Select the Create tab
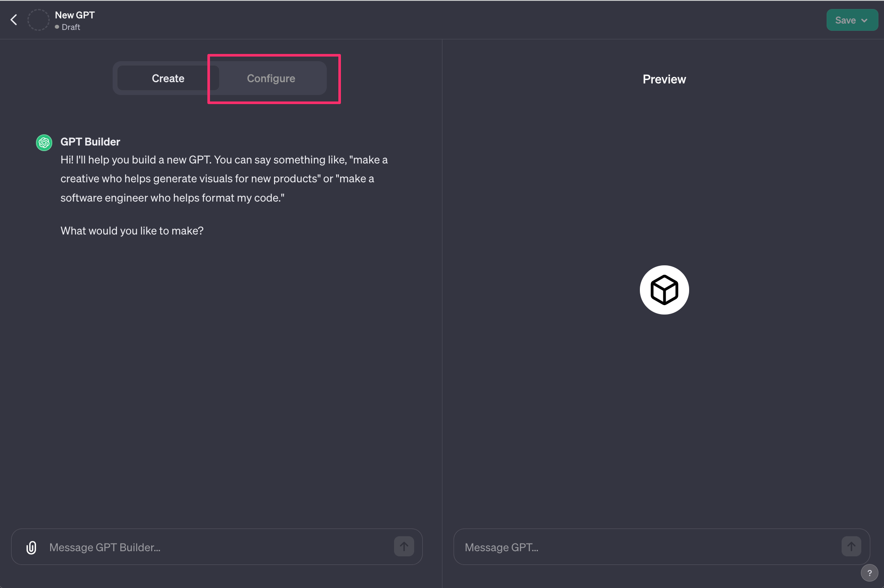 [x=168, y=78]
